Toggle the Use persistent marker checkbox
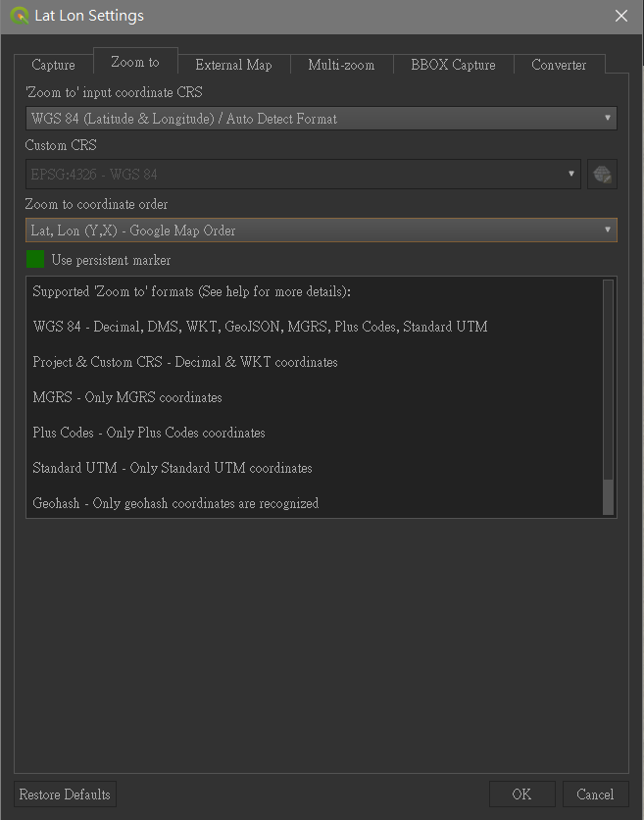The image size is (644, 820). (x=34, y=259)
